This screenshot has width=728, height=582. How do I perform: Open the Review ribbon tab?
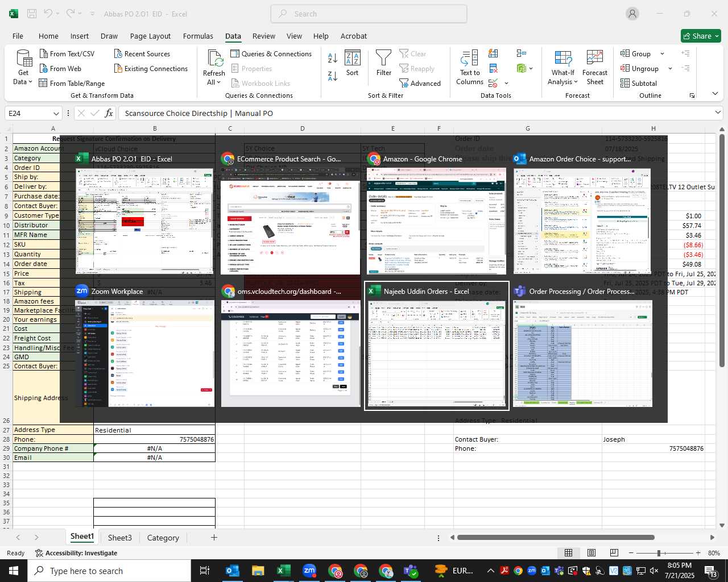coord(263,36)
